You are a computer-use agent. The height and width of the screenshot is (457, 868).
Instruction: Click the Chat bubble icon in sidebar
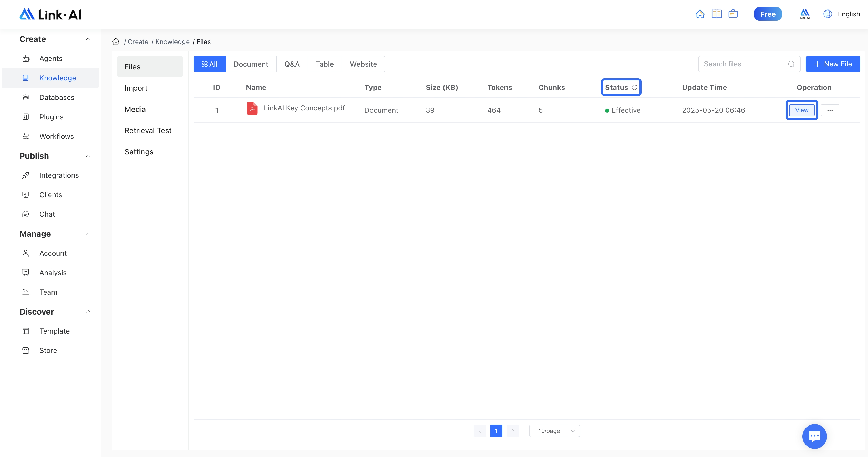pos(26,214)
